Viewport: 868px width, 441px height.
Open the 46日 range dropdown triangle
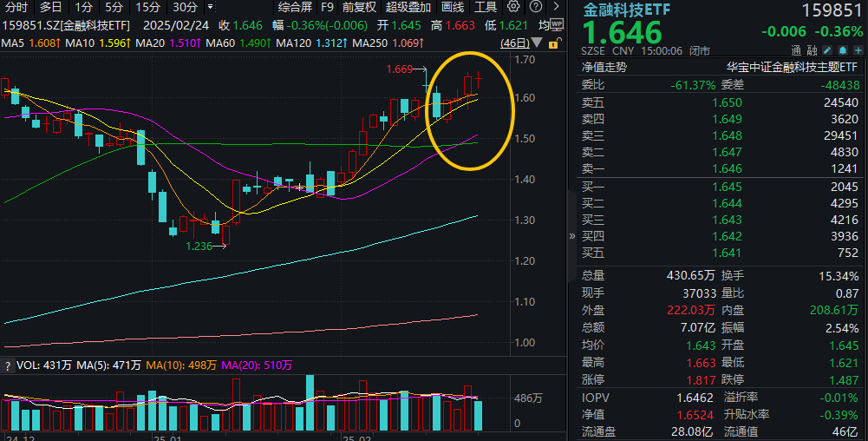pos(537,43)
